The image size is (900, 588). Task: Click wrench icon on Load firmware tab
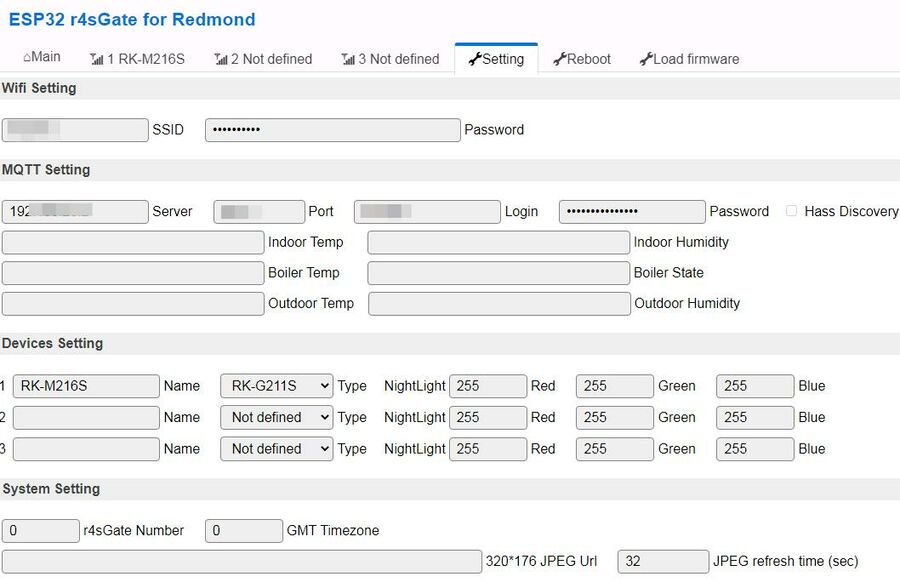tap(646, 60)
